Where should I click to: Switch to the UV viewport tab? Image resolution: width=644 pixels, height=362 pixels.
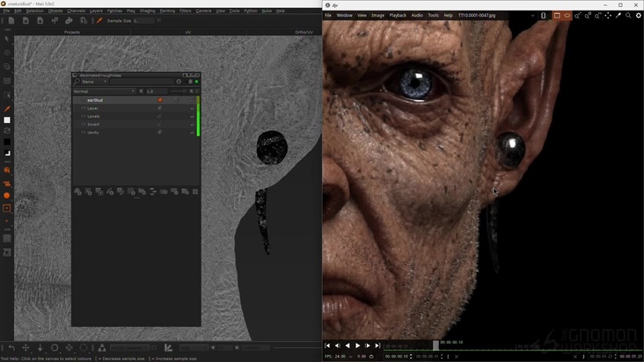click(187, 32)
